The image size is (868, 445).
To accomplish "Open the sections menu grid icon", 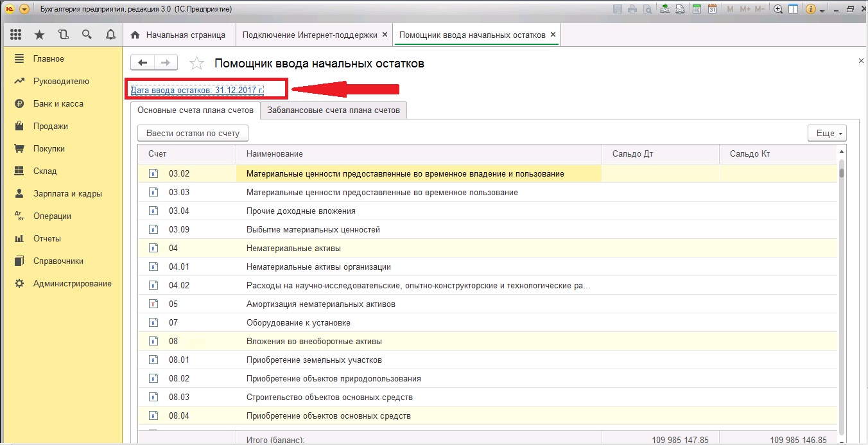I will coord(16,35).
